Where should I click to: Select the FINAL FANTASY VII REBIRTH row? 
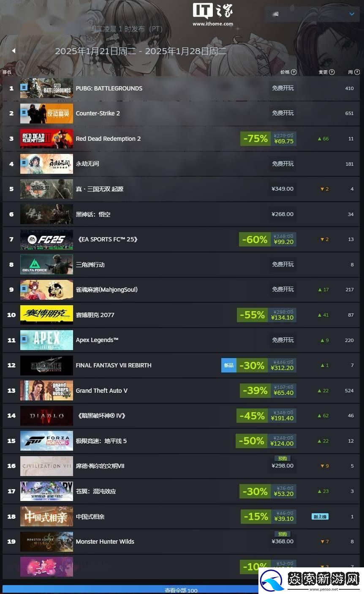(181, 365)
